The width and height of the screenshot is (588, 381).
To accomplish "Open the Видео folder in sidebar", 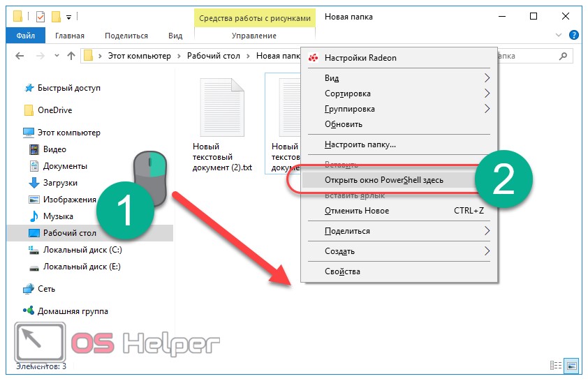I will click(x=54, y=149).
